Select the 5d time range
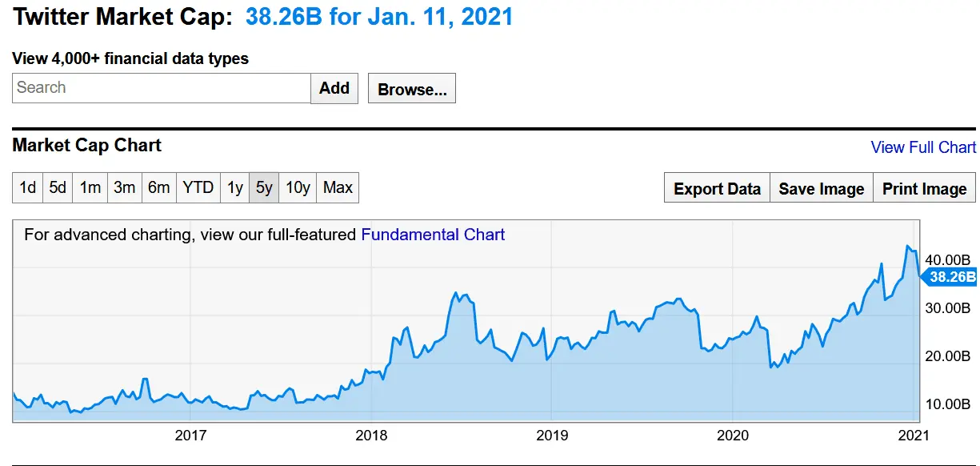 click(x=58, y=187)
